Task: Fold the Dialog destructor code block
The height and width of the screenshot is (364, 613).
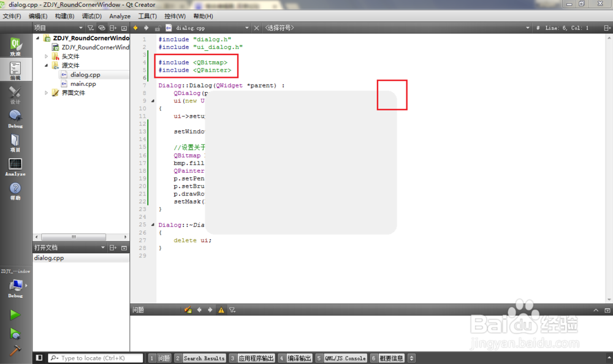Action: click(153, 225)
